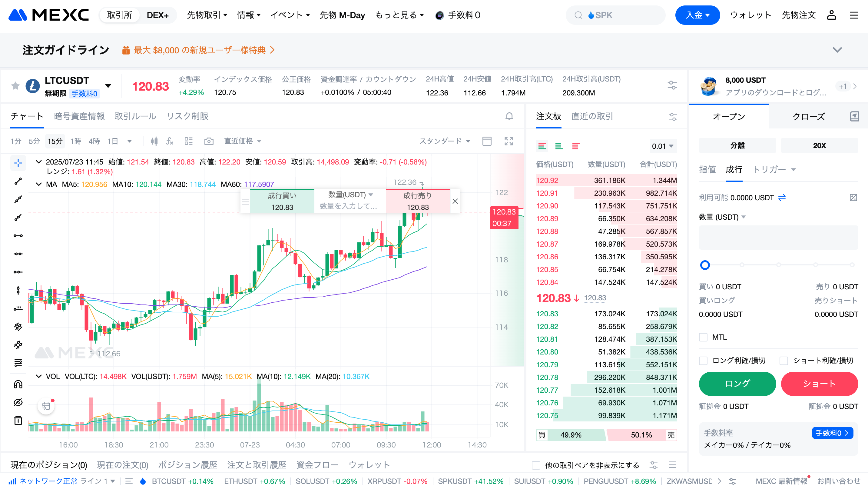The image size is (868, 489).
Task: Open order book settings icon
Action: [673, 117]
